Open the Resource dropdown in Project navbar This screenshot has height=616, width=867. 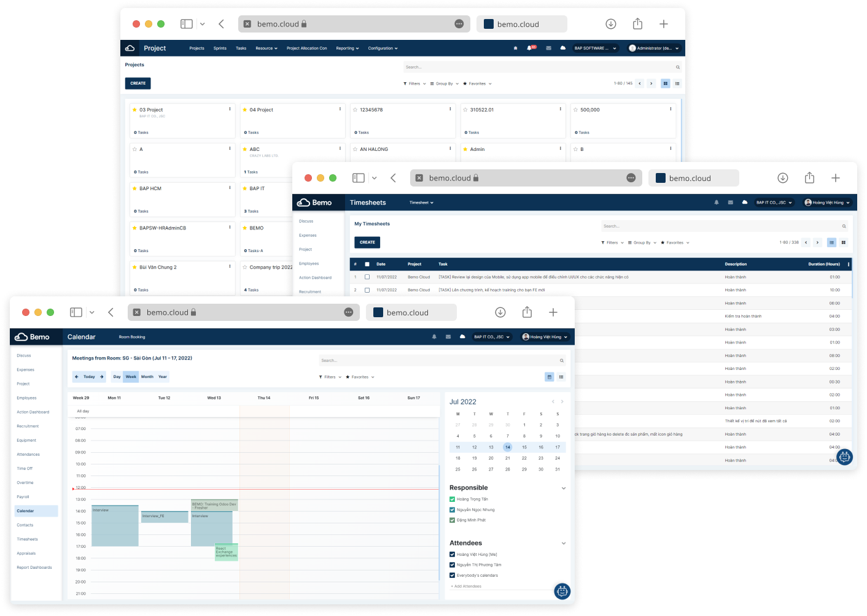266,48
